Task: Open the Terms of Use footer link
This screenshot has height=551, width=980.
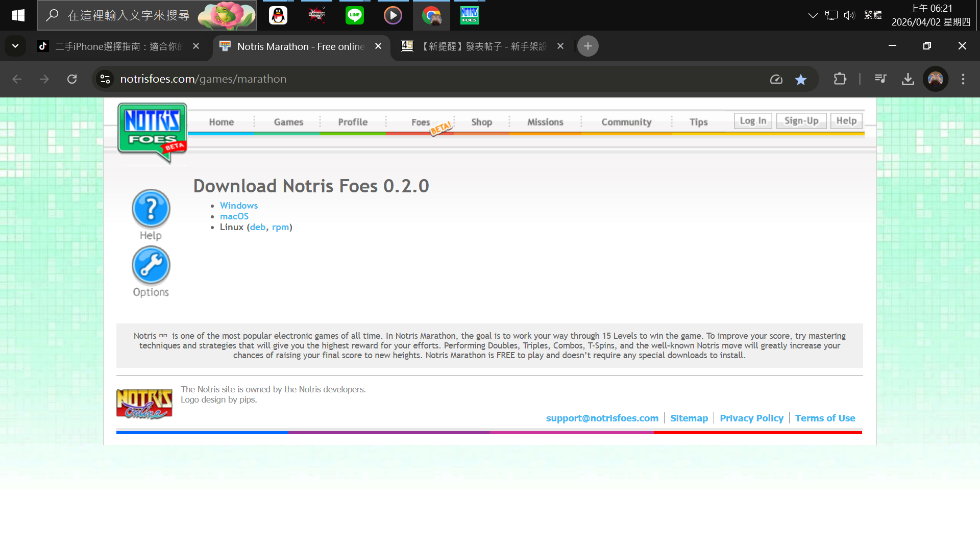Action: point(825,418)
